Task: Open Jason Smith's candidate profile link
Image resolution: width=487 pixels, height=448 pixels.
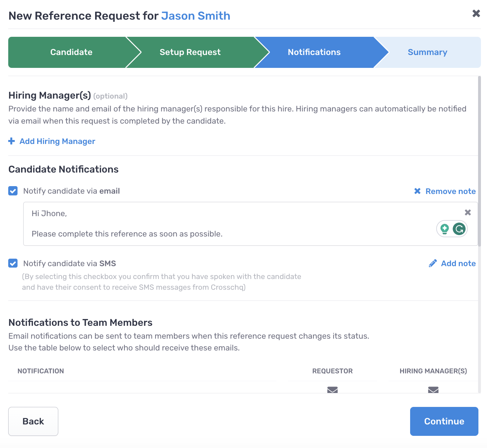Action: pos(196,16)
